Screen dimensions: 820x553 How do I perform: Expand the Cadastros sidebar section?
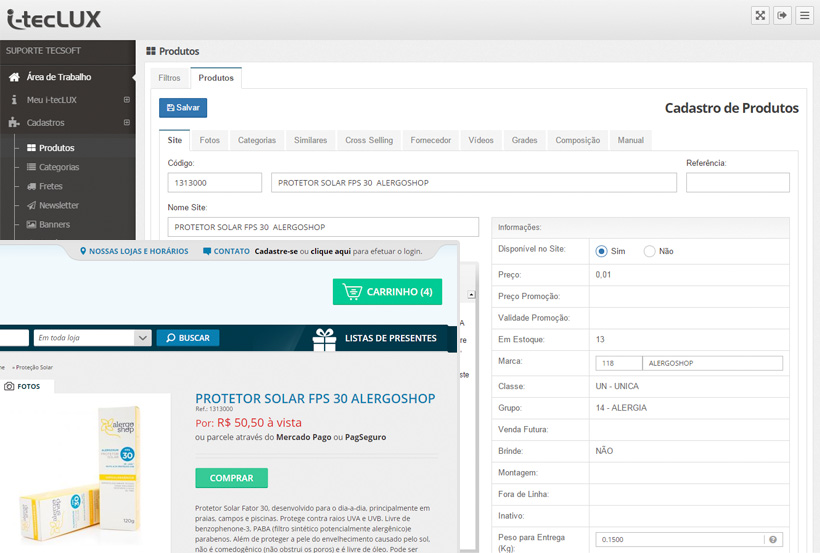(127, 122)
